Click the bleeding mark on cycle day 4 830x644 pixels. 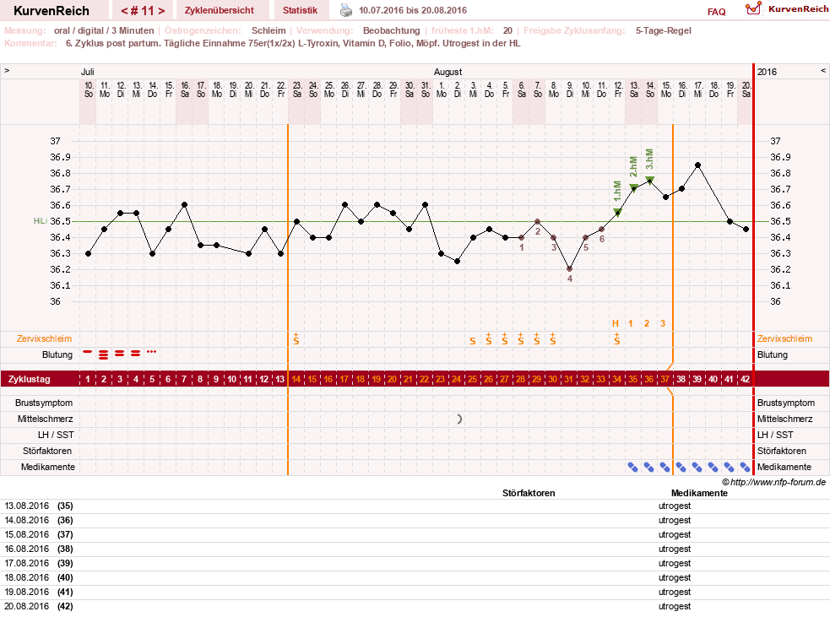pos(135,353)
